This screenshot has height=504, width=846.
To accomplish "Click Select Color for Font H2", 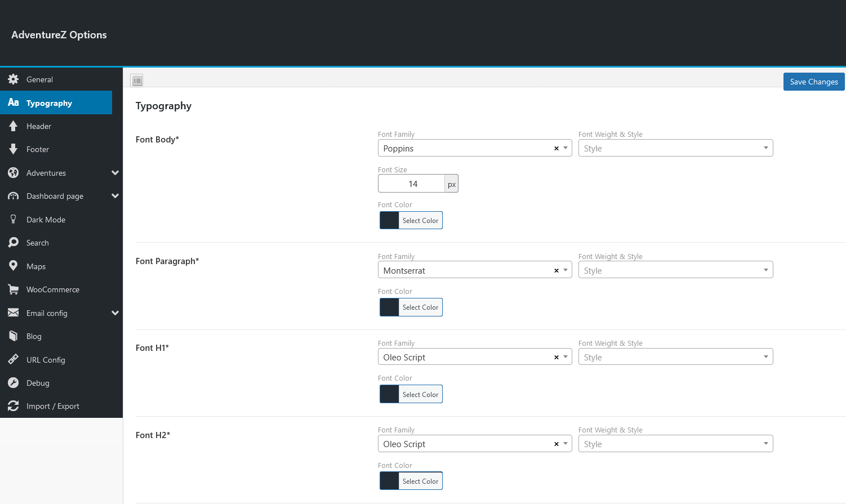I will point(420,481).
